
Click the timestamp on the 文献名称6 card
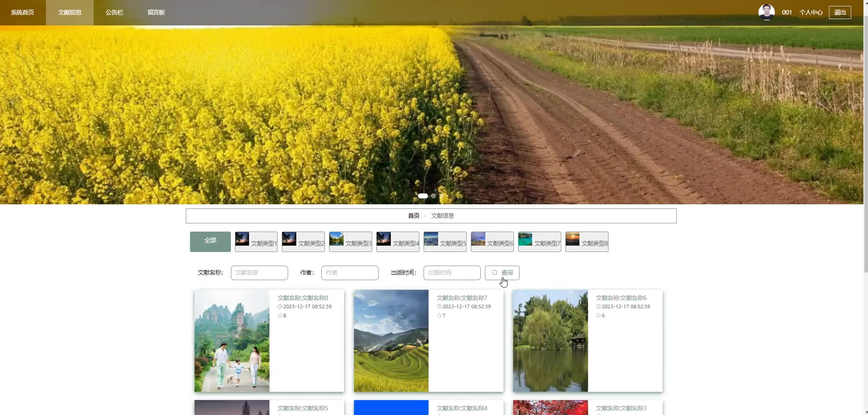point(626,306)
